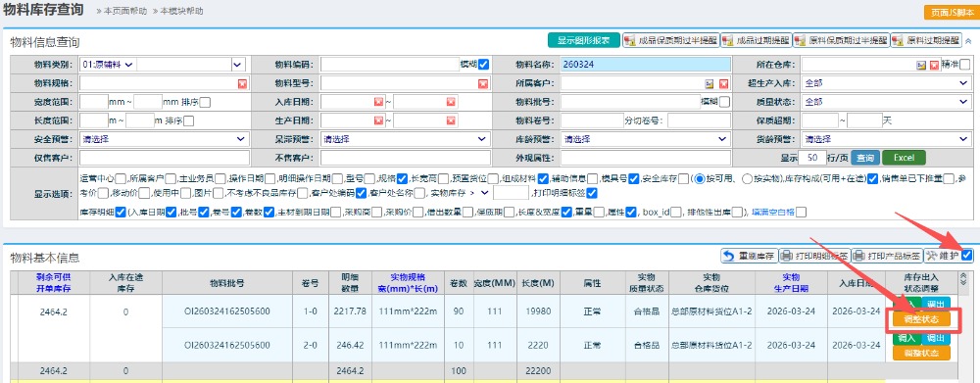This screenshot has height=383, width=980.
Task: Clear 所在仓库 with red X icon
Action: tap(934, 65)
